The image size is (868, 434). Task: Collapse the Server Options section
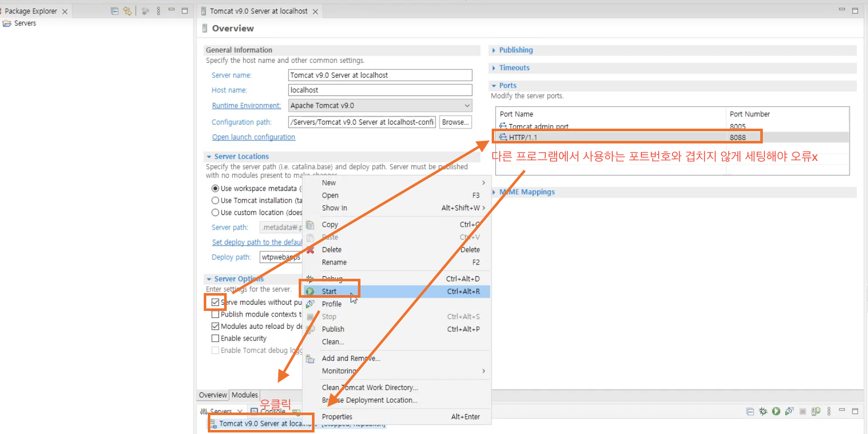209,279
